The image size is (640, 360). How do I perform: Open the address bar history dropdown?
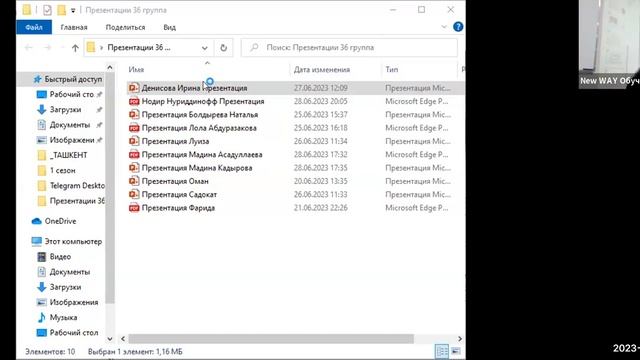coord(204,48)
